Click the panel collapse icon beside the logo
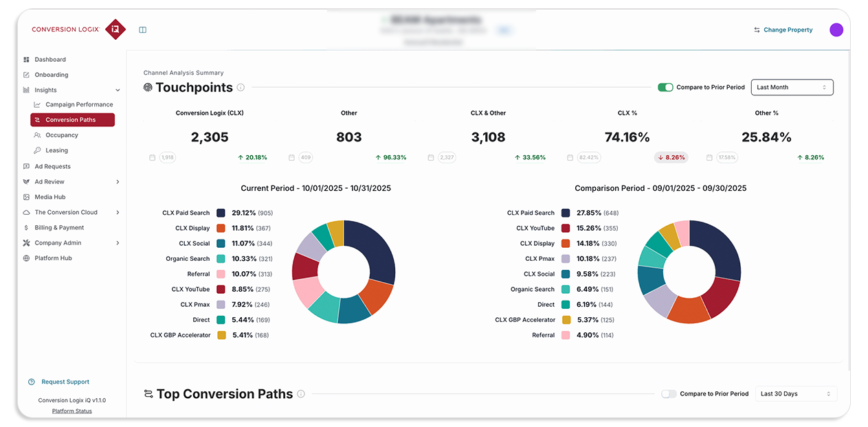Screen dimensions: 868x427 click(x=143, y=30)
